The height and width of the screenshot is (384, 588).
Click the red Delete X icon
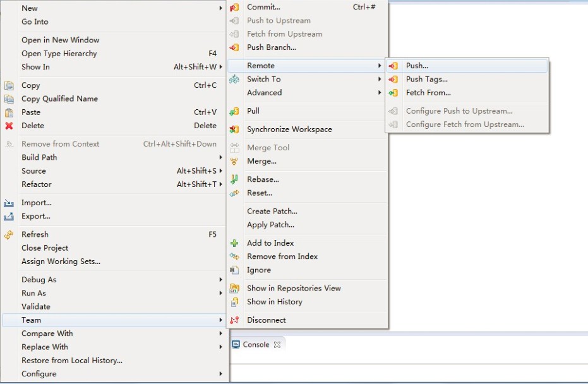pos(9,126)
